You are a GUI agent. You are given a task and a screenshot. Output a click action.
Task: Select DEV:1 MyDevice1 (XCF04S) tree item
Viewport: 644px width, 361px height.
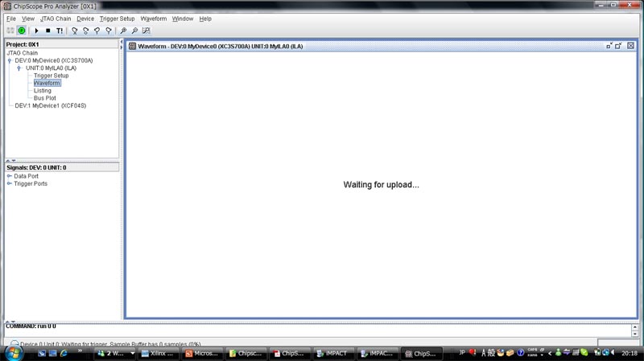point(51,106)
